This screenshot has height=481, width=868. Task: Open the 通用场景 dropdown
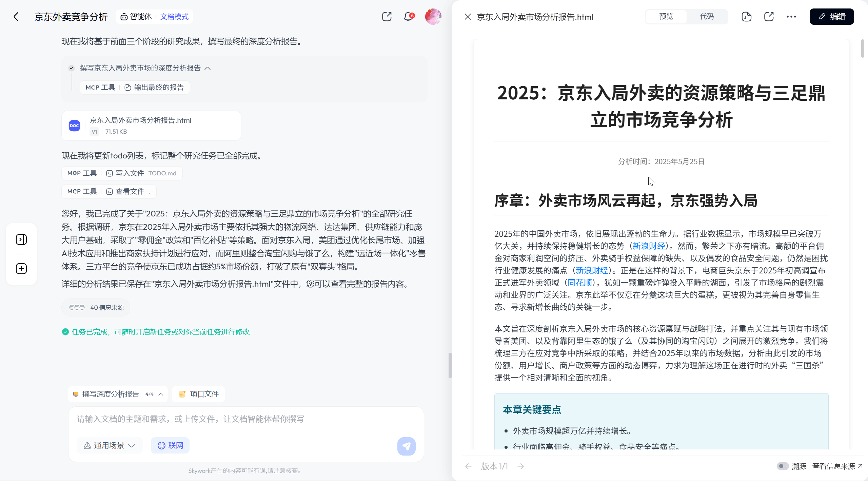[x=109, y=445]
